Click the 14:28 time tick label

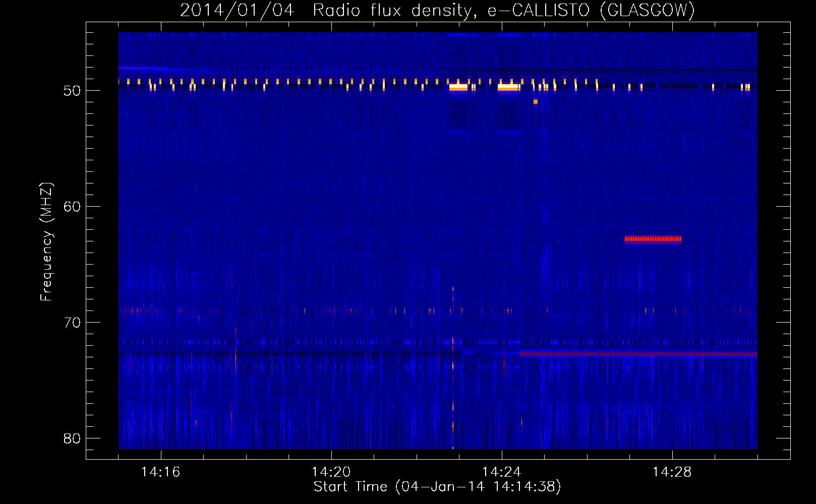pos(672,472)
